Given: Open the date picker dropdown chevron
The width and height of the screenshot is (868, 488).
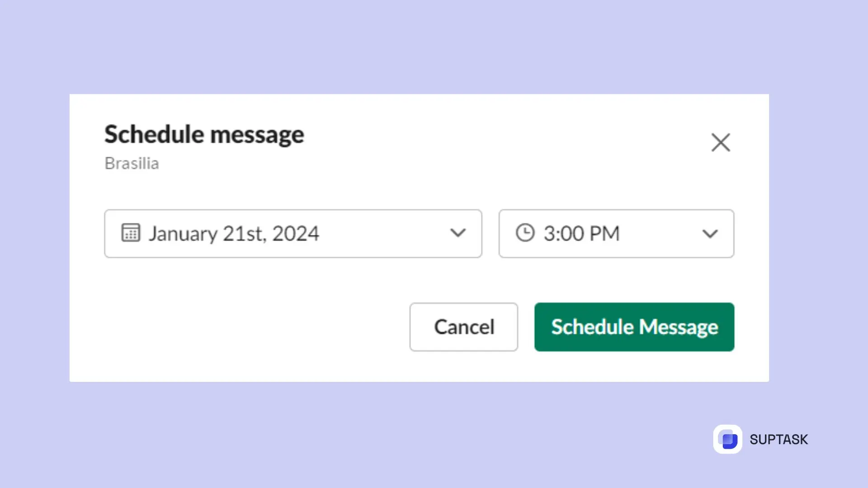Looking at the screenshot, I should click(458, 233).
